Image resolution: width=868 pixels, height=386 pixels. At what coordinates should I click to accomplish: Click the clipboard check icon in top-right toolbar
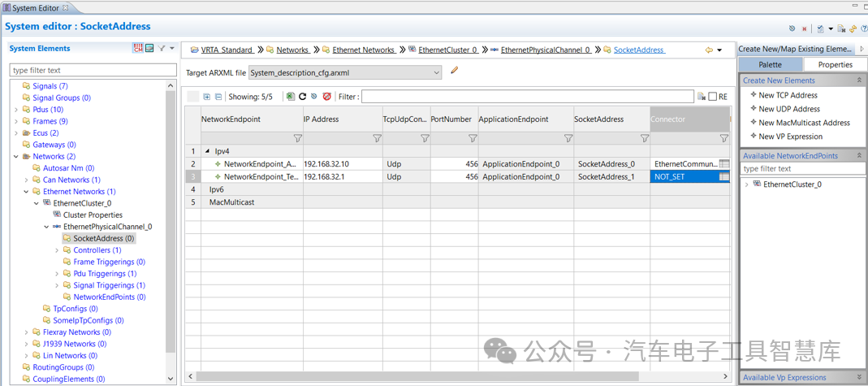[820, 28]
